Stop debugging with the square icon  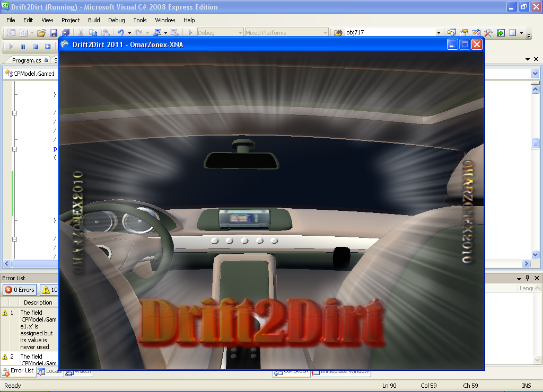35,47
